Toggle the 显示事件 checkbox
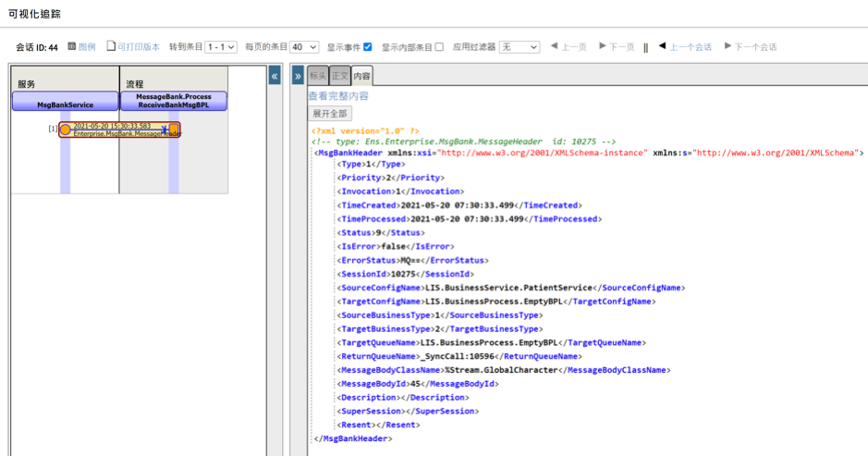 [368, 47]
